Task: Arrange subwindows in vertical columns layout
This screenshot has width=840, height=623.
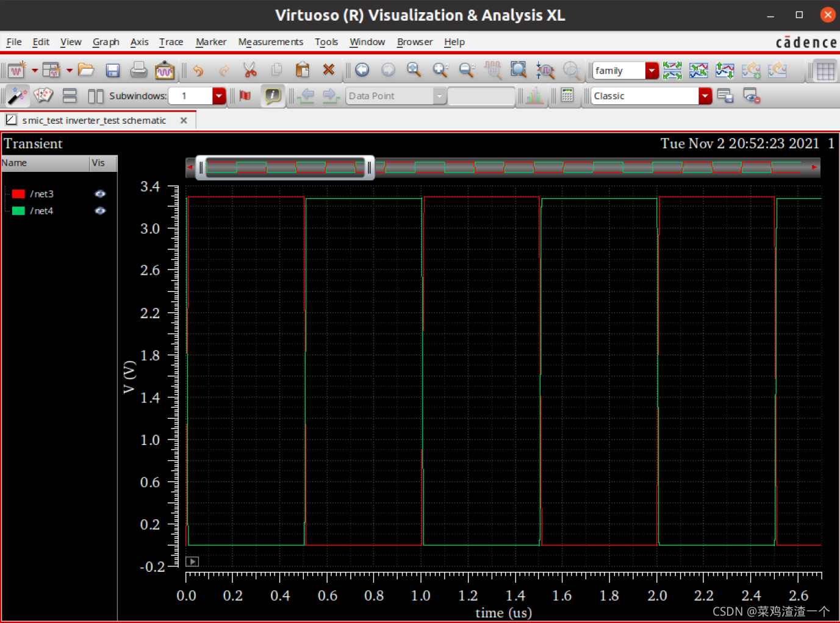Action: (x=96, y=96)
